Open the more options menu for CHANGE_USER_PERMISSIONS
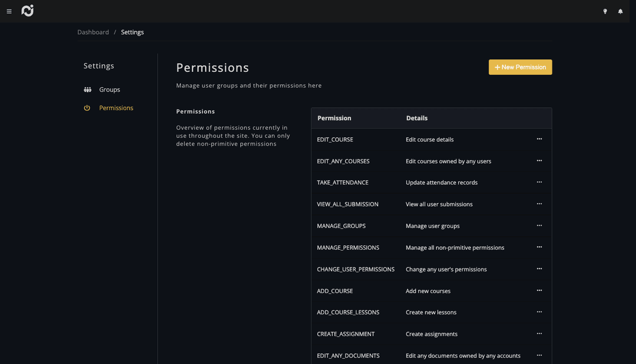The image size is (636, 364). pyautogui.click(x=539, y=269)
